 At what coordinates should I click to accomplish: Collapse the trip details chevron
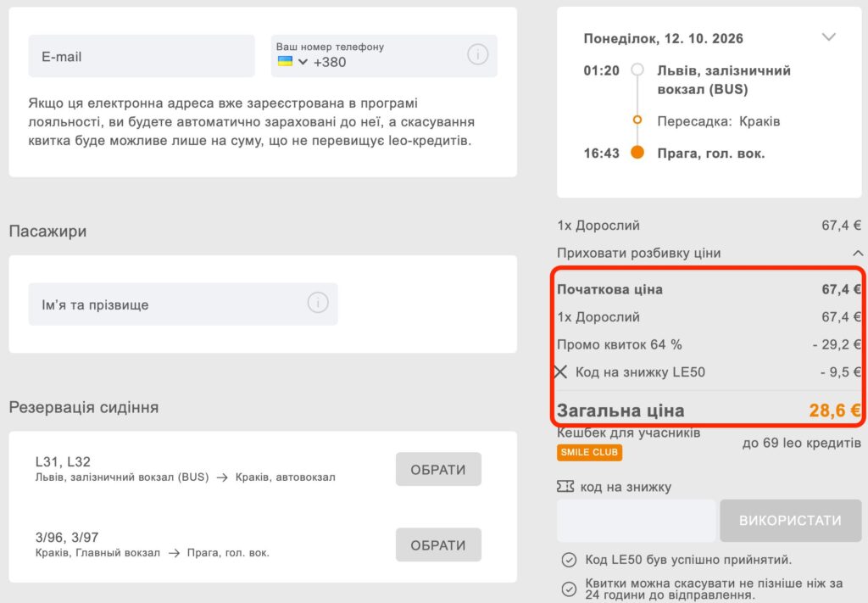pos(829,37)
